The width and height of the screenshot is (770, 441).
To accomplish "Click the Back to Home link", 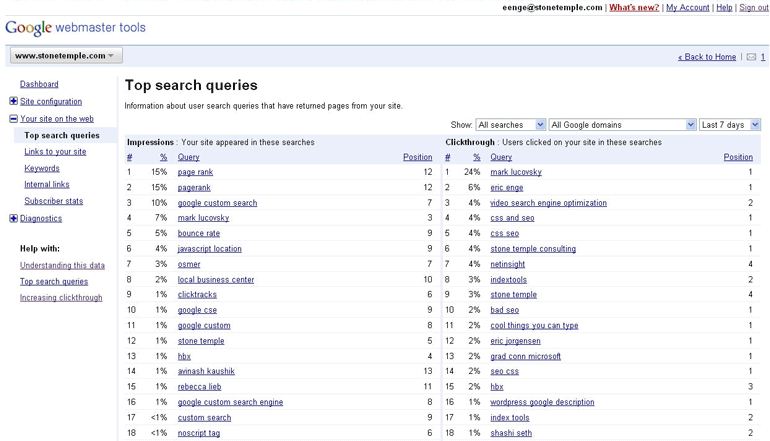I will [707, 57].
